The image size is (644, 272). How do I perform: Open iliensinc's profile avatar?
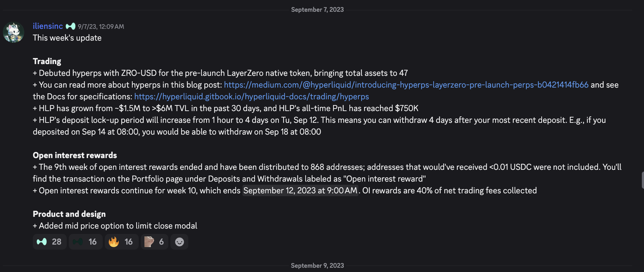click(x=14, y=32)
